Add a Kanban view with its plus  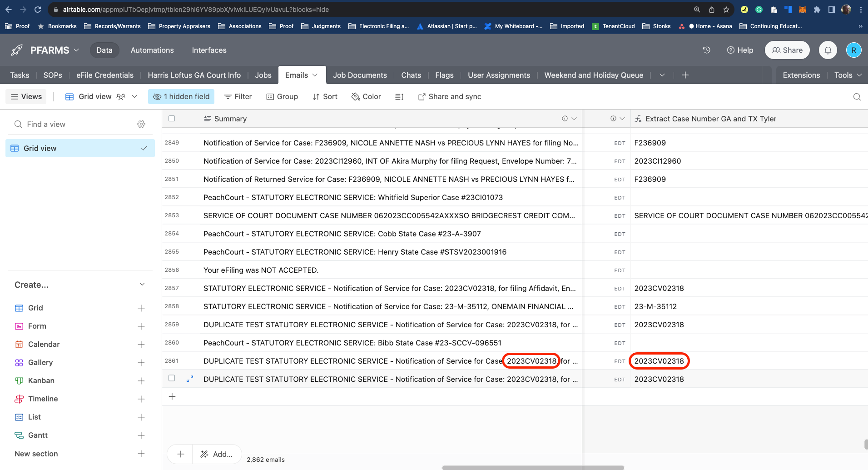[x=141, y=381]
